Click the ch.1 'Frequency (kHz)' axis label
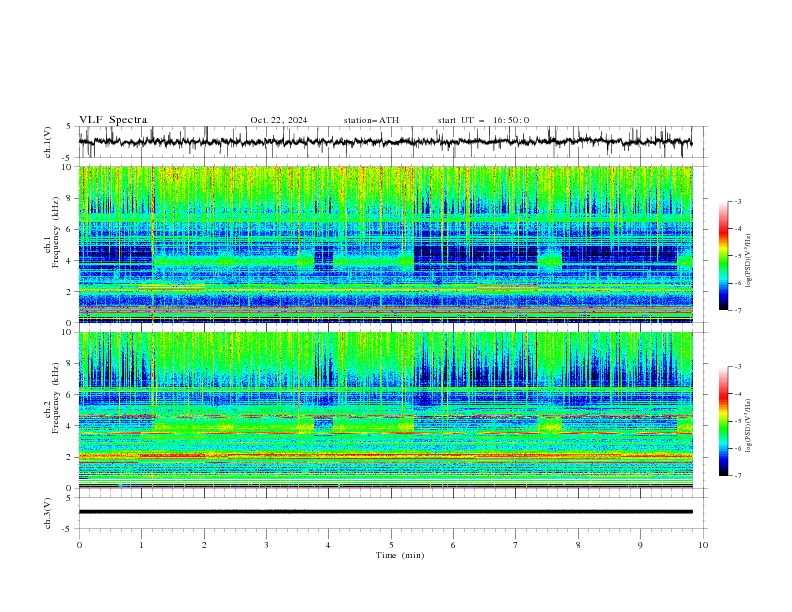Image resolution: width=792 pixels, height=612 pixels. [56, 233]
